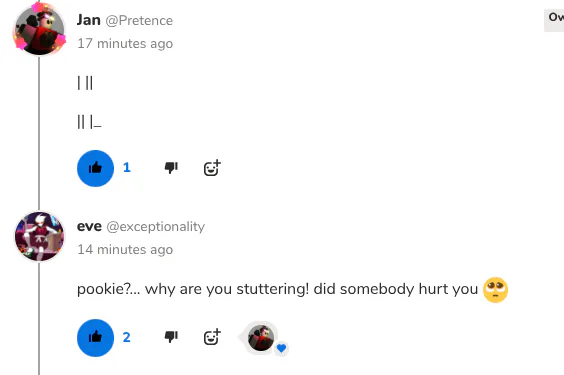Click the partially visible "Ow" badge
This screenshot has width=564, height=375.
[x=554, y=20]
